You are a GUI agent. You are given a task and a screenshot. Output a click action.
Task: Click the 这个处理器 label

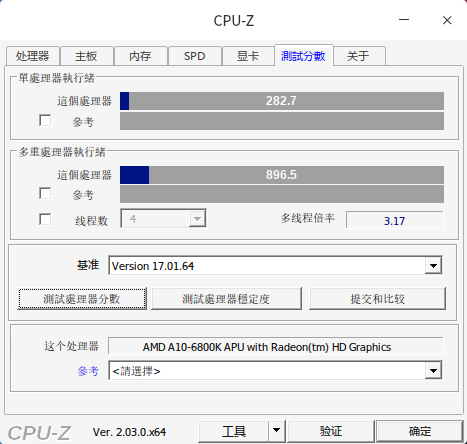[71, 346]
